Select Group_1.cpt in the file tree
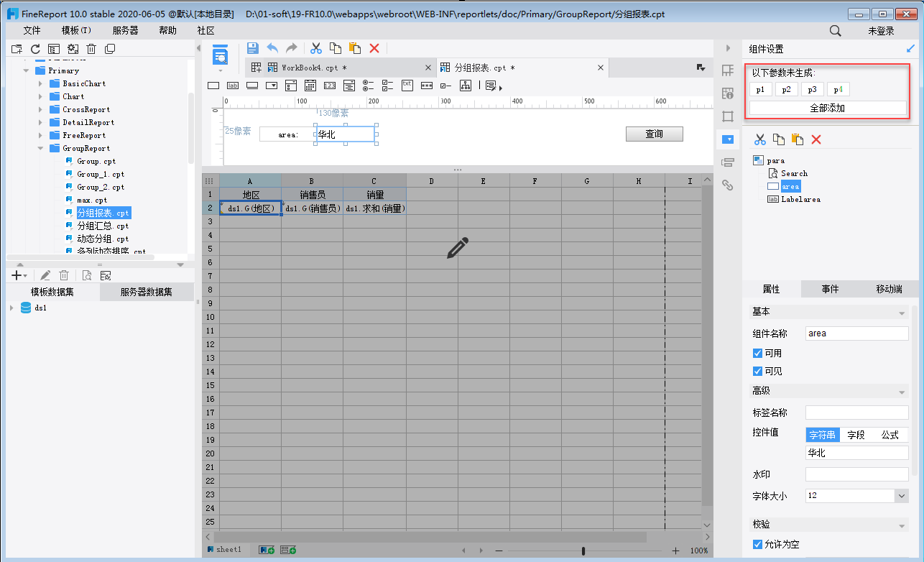 101,174
